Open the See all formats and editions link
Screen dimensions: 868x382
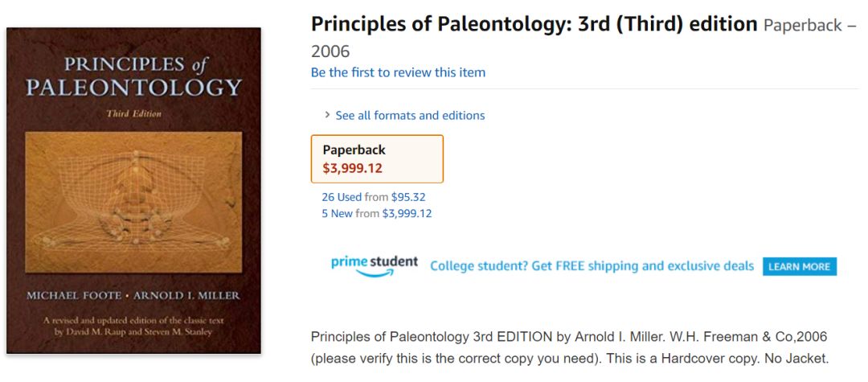[x=410, y=115]
